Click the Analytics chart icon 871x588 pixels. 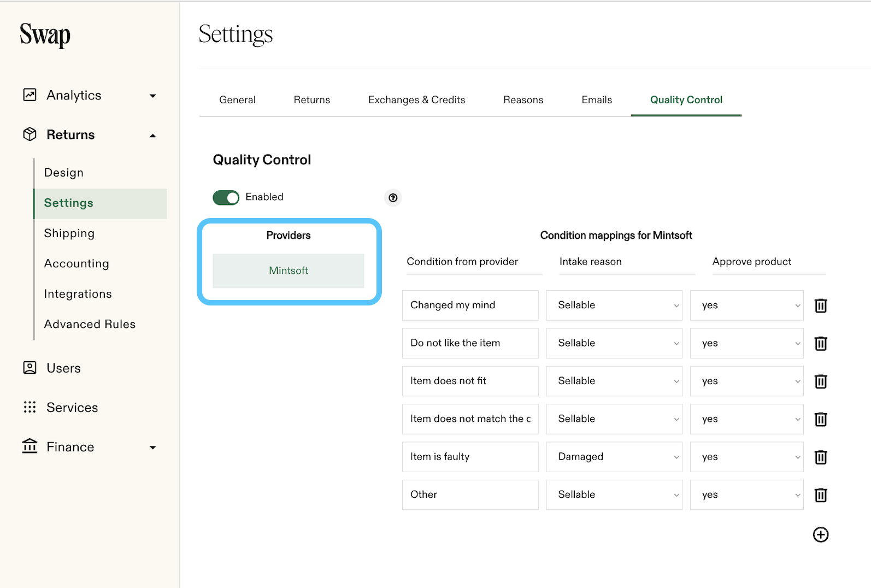(30, 95)
